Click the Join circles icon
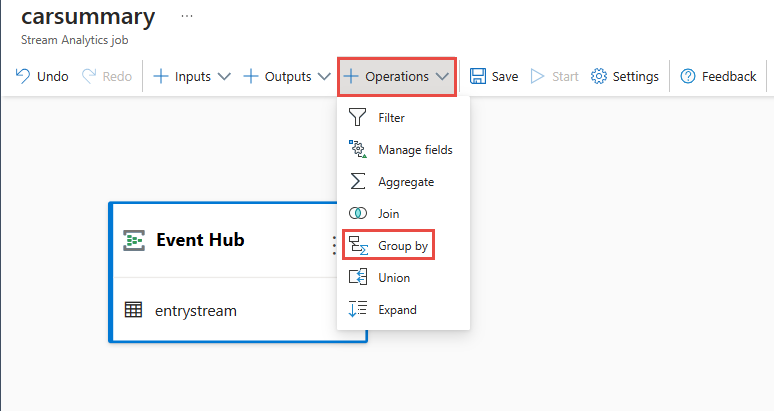This screenshot has height=411, width=774. pos(358,214)
